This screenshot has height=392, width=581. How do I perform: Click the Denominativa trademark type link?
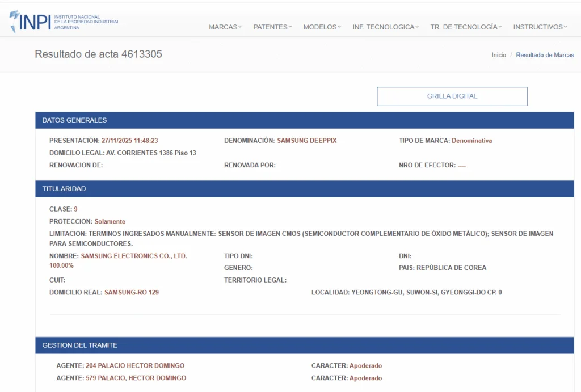(x=473, y=140)
